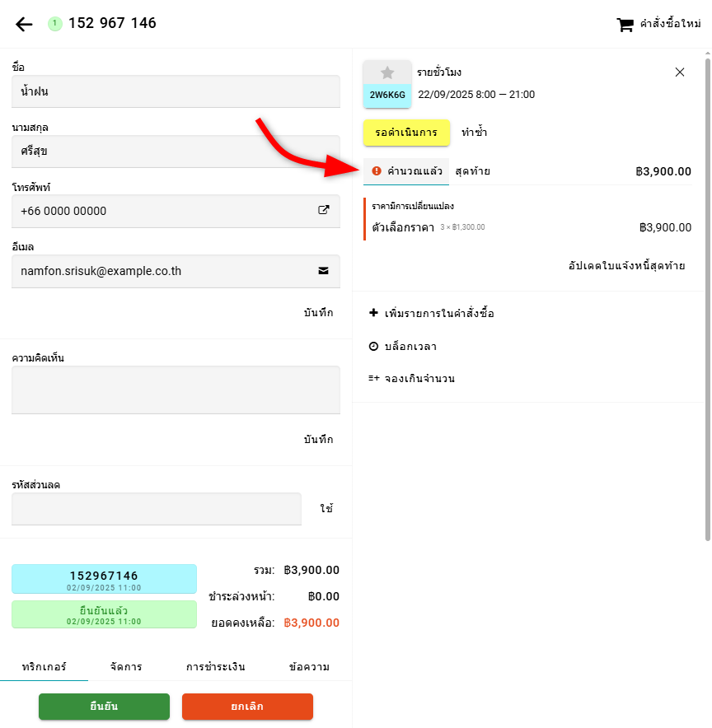Switch to the คำนวณแล้ว tab
The width and height of the screenshot is (712, 728).
pyautogui.click(x=407, y=171)
